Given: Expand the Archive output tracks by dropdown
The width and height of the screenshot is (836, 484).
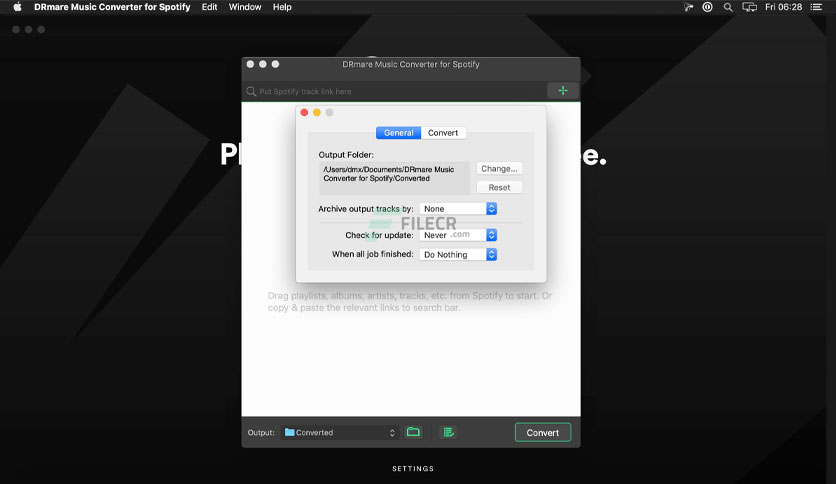Looking at the screenshot, I should (458, 208).
